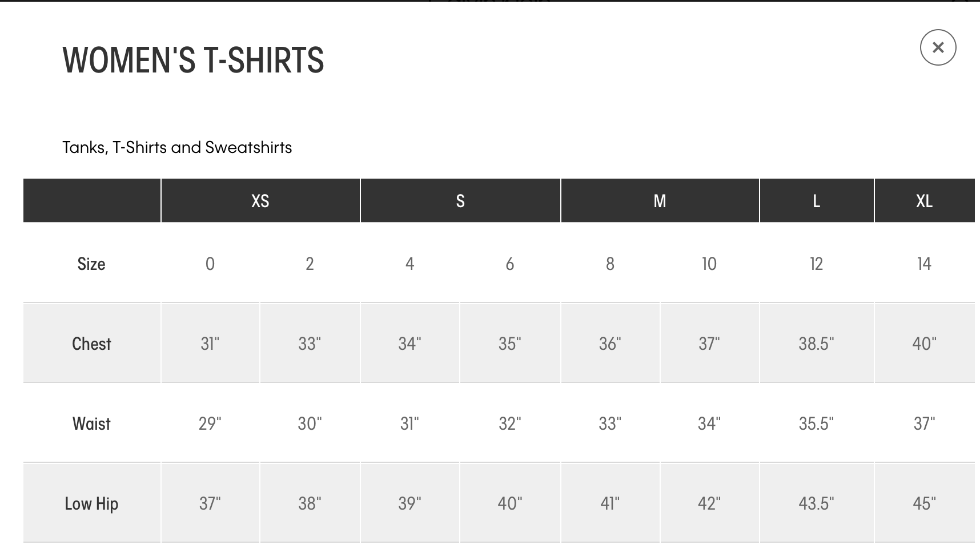Click the XL column header
The image size is (980, 557).
[924, 201]
